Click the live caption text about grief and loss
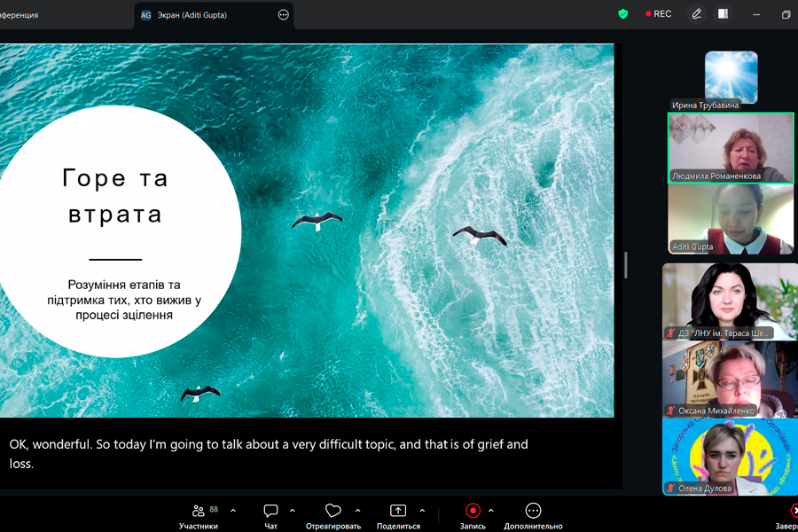This screenshot has height=532, width=798. tap(269, 454)
